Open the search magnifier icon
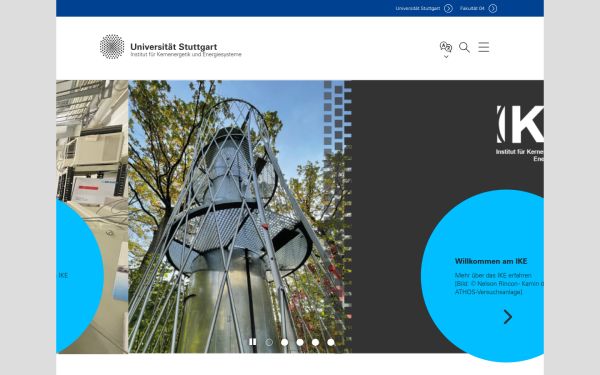The height and width of the screenshot is (375, 600). pos(464,47)
